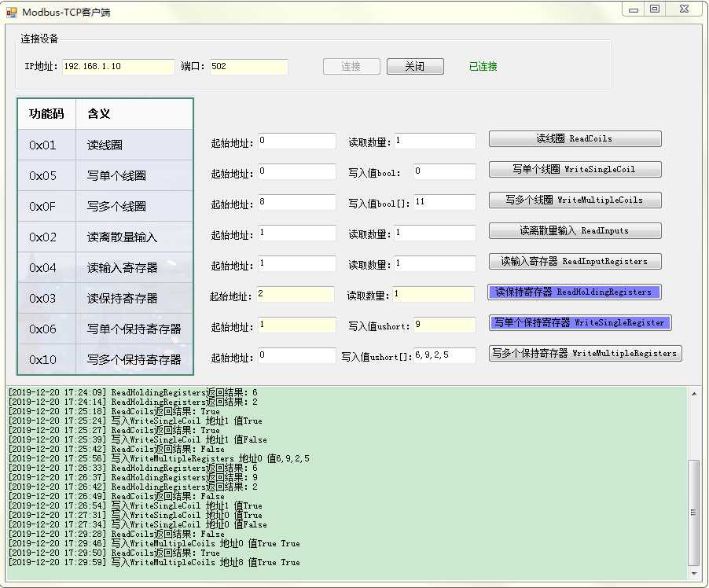Screen dimensions: 709x588
Task: Click the 0x03 function code cell
Action: (x=46, y=298)
